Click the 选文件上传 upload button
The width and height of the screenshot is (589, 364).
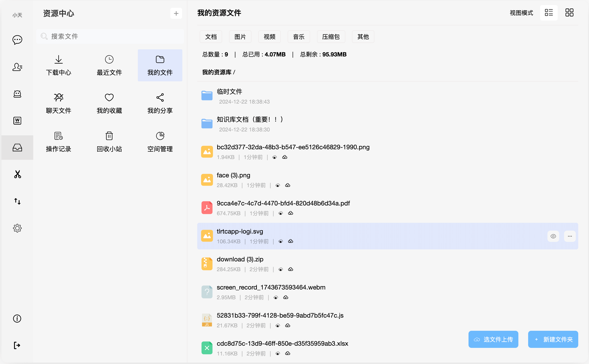click(493, 339)
